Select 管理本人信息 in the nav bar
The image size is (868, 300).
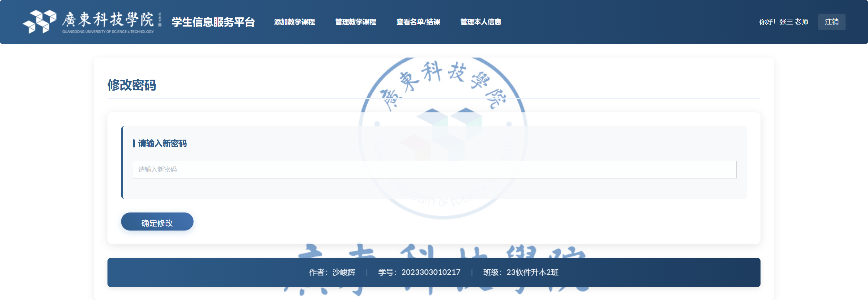(x=481, y=22)
